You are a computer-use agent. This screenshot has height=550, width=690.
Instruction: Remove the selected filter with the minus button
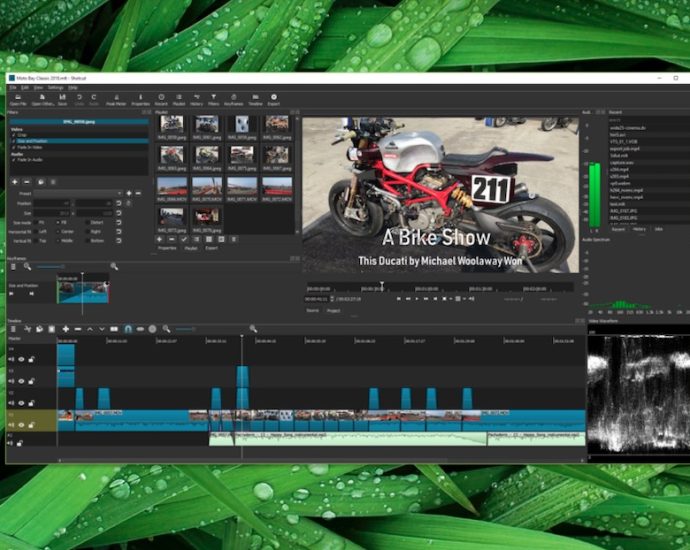pyautogui.click(x=27, y=182)
